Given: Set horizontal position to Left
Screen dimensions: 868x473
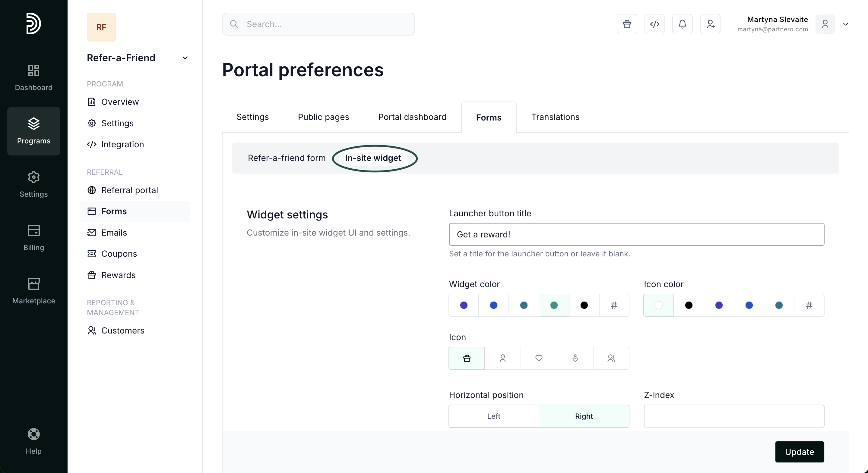Looking at the screenshot, I should coord(494,416).
